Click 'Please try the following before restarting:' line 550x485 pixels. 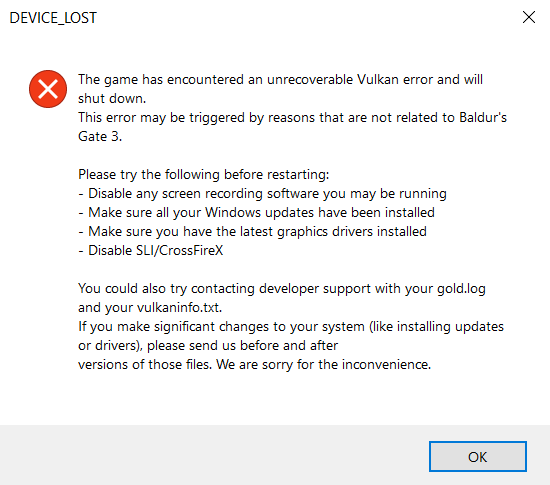(203, 174)
